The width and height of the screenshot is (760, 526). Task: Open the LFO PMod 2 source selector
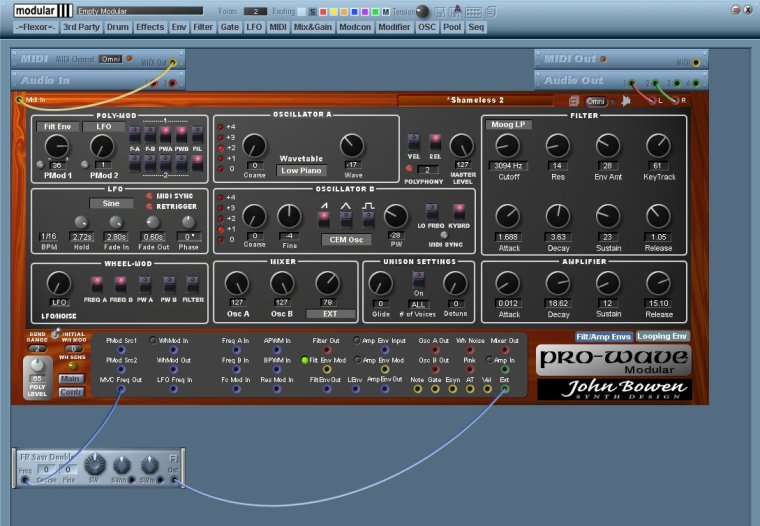pyautogui.click(x=104, y=127)
